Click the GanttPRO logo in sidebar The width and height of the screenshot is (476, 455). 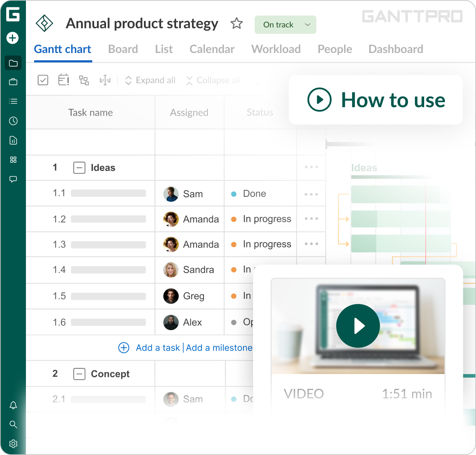(13, 14)
